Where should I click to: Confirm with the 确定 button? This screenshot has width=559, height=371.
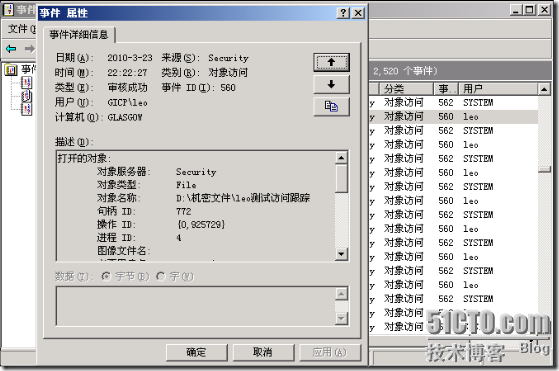pos(196,352)
